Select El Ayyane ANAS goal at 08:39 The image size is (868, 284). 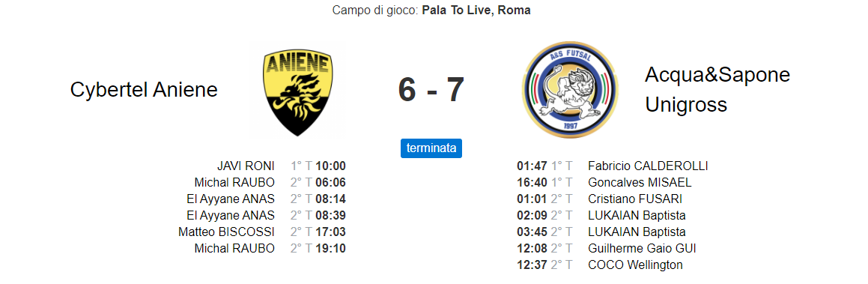(267, 215)
